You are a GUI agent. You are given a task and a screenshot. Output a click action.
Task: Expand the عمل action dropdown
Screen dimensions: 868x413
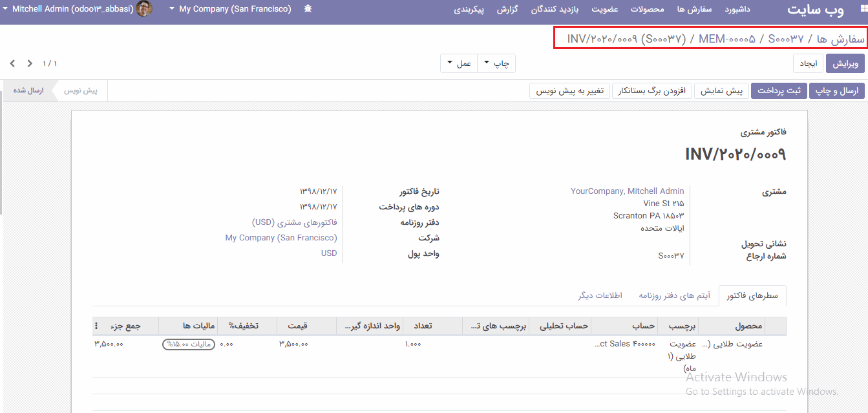(459, 63)
